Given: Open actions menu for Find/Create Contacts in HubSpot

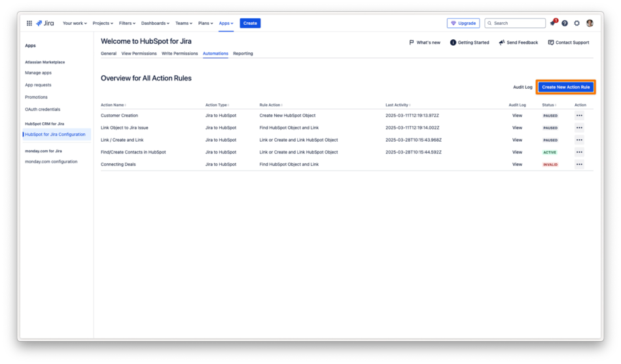Looking at the screenshot, I should 579,152.
